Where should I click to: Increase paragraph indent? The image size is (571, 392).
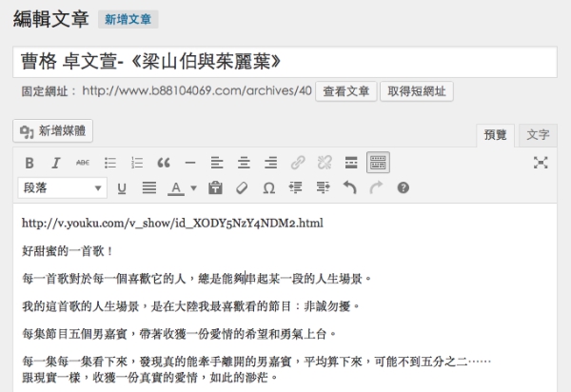pyautogui.click(x=323, y=188)
